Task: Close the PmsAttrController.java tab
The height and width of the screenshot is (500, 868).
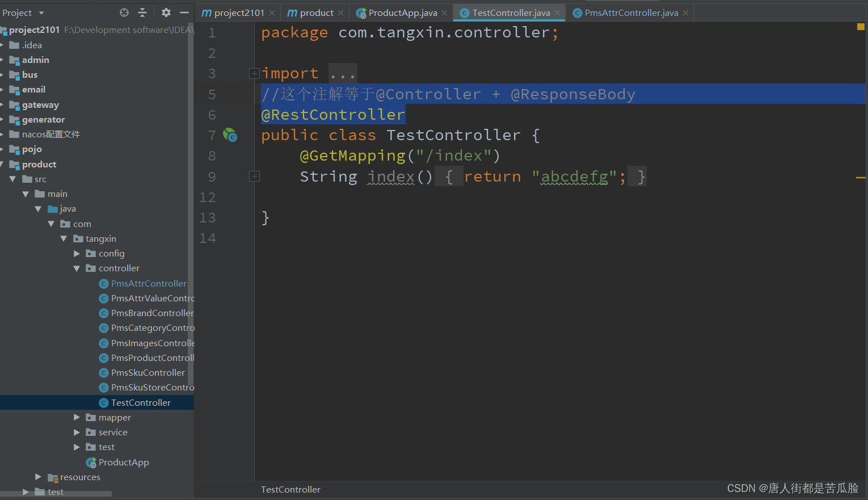Action: (685, 13)
